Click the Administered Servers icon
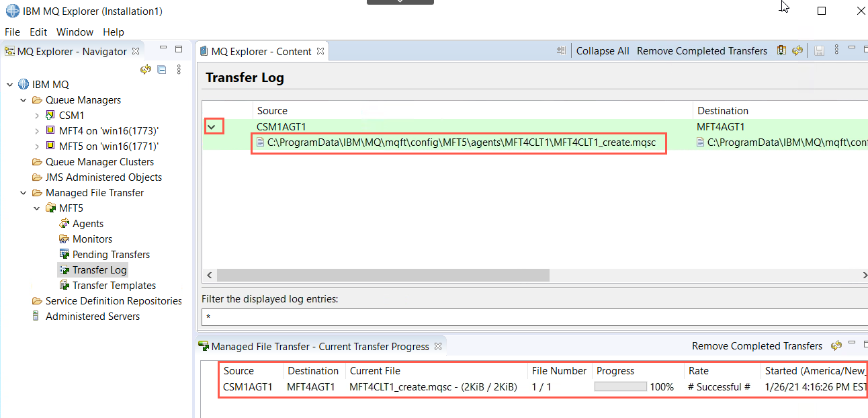This screenshot has width=868, height=418. click(36, 317)
